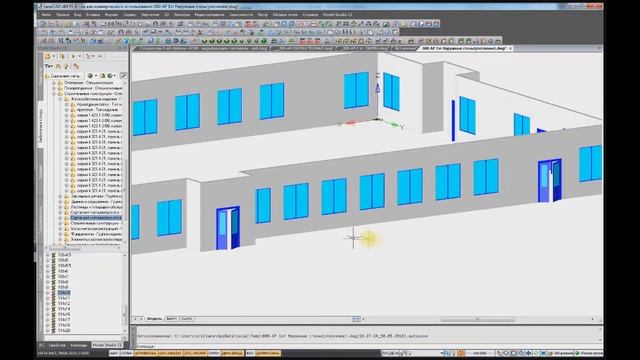
Task: Open the Облака точек menu
Action: coord(285,15)
